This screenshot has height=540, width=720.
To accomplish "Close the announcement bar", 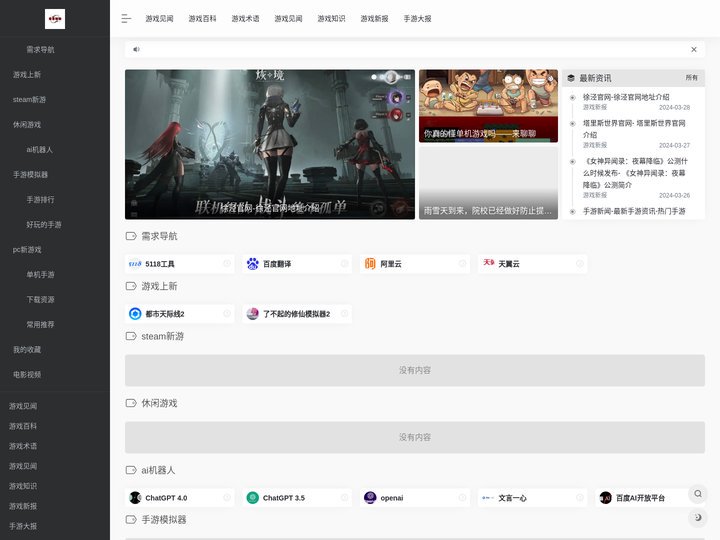I will click(694, 49).
